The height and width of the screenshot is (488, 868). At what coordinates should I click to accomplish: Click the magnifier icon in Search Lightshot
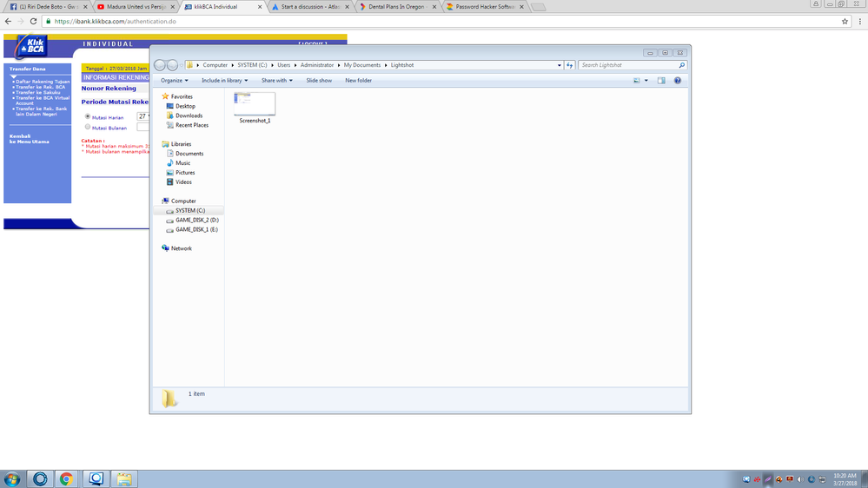tap(681, 65)
